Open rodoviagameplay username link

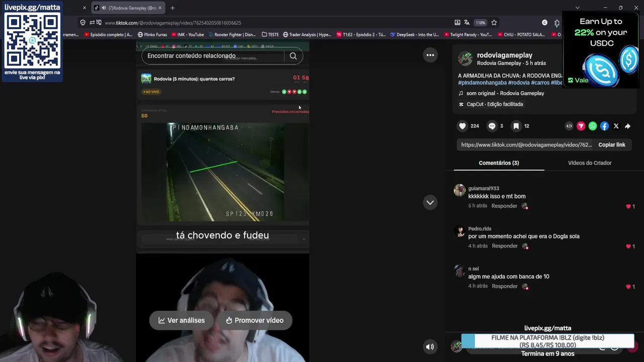[505, 55]
